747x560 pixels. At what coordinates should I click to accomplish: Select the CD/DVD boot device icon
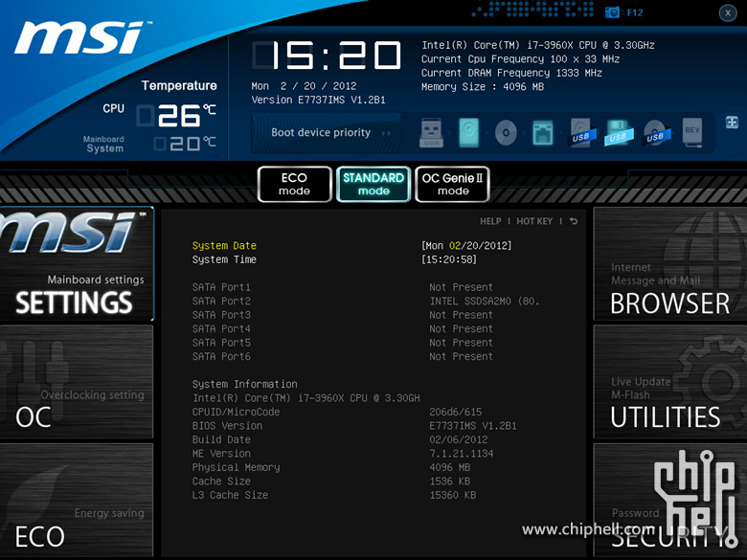click(506, 133)
